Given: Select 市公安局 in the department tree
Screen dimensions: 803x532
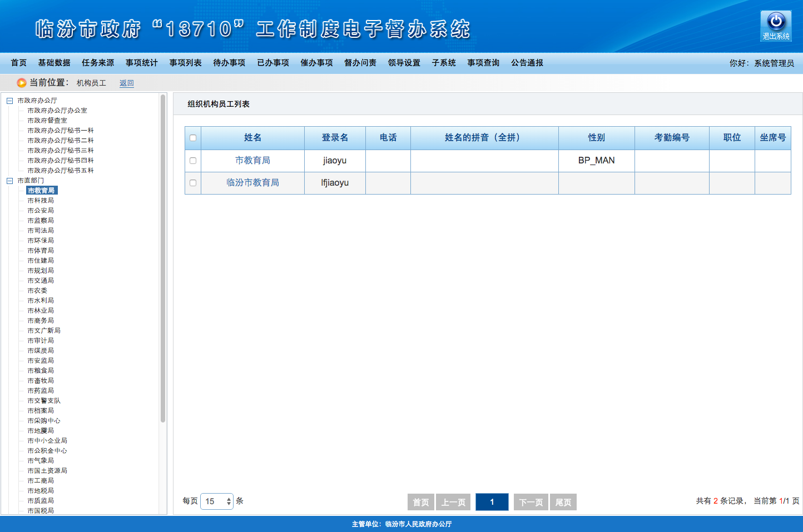Looking at the screenshot, I should pyautogui.click(x=41, y=211).
